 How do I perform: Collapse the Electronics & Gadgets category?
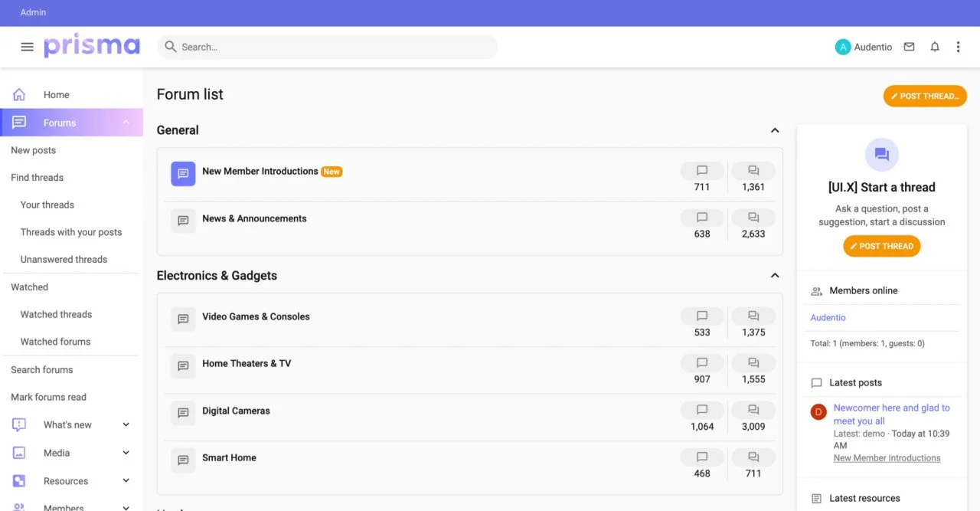775,276
